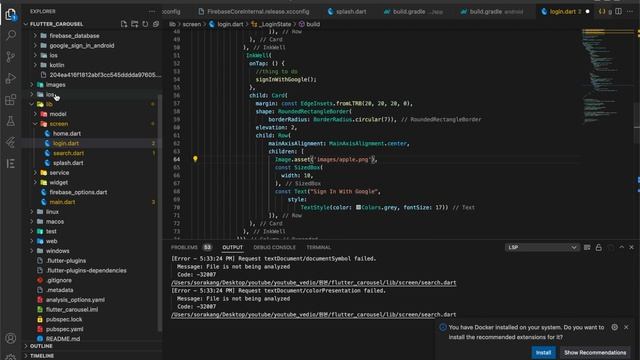Image resolution: width=640 pixels, height=360 pixels.
Task: Open the Extensions view
Action: pyautogui.click(x=11, y=100)
